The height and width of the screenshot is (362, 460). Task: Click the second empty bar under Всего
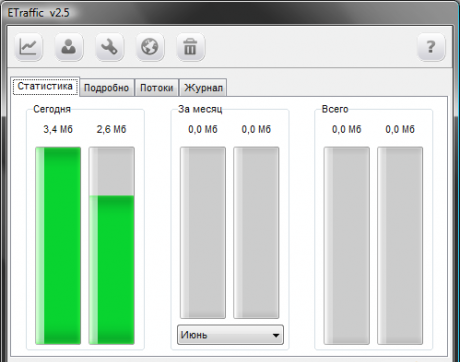click(x=400, y=246)
